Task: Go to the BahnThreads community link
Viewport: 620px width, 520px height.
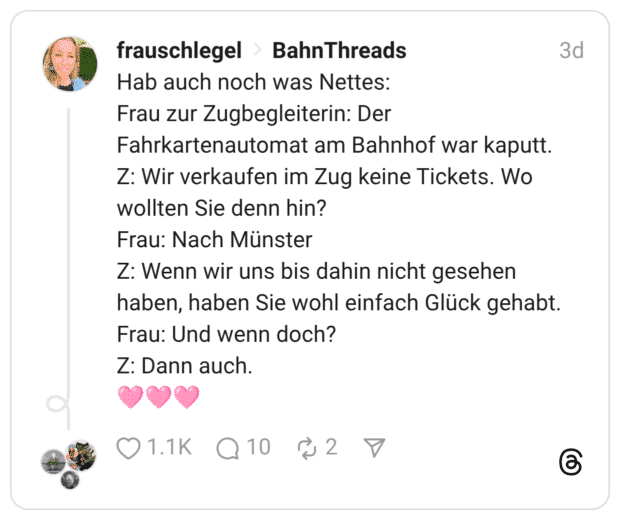Action: pos(339,50)
